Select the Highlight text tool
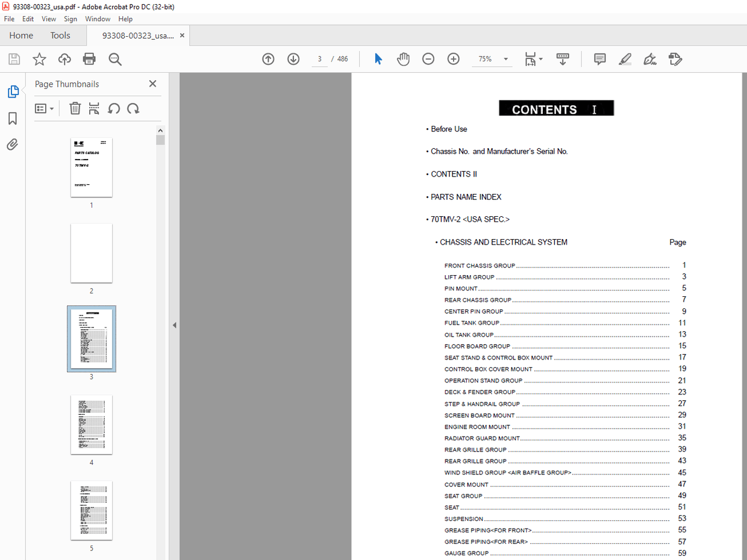747x560 pixels. (x=625, y=58)
